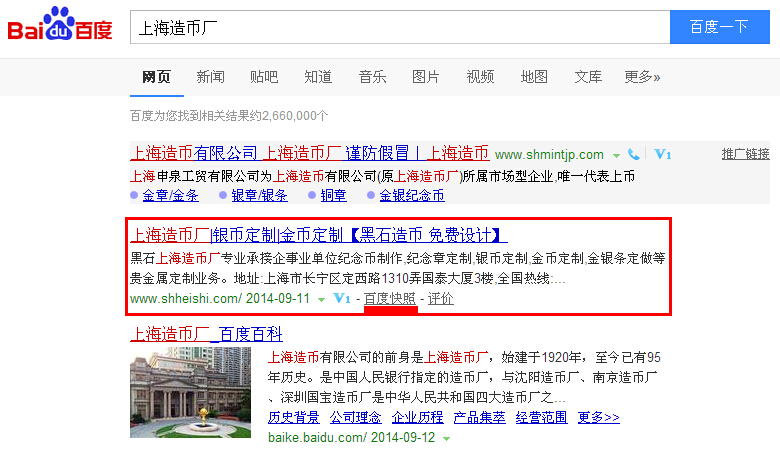Open the 经营范围 section link
Viewport: 780px width, 462px height.
click(x=542, y=417)
